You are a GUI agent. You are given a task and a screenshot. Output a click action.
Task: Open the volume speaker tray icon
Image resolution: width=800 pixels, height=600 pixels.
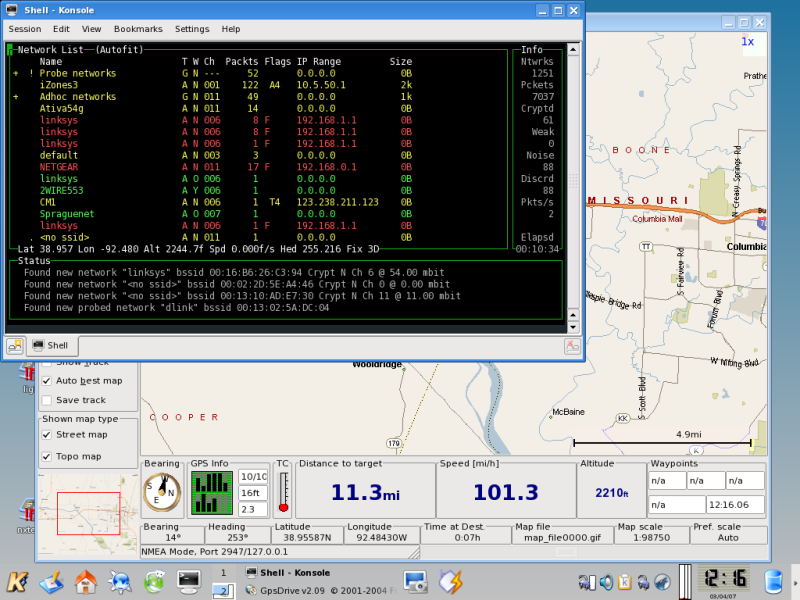coord(606,582)
